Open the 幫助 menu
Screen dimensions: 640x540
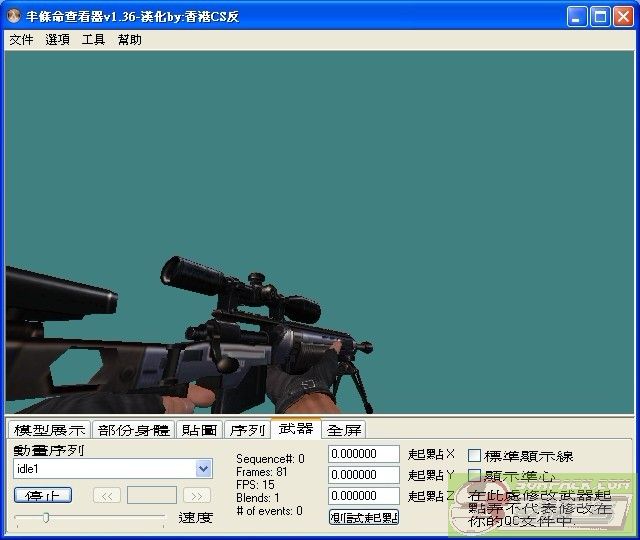129,40
